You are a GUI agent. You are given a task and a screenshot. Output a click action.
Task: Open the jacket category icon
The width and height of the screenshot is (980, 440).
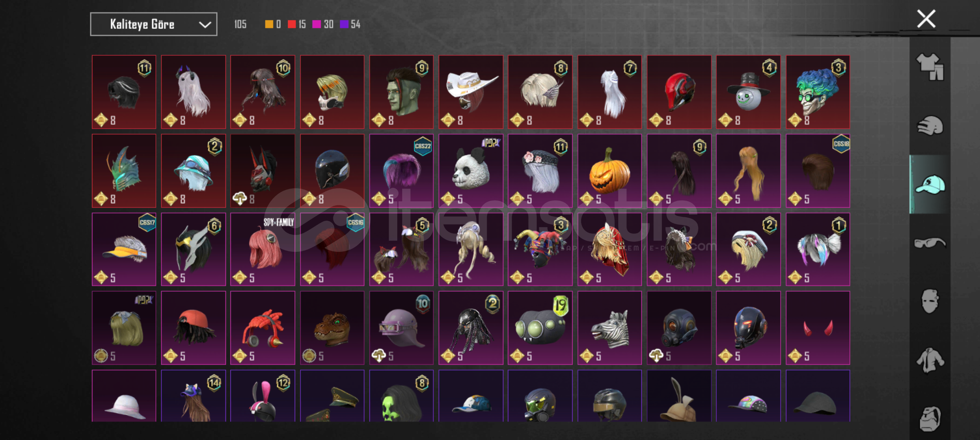coord(930,360)
